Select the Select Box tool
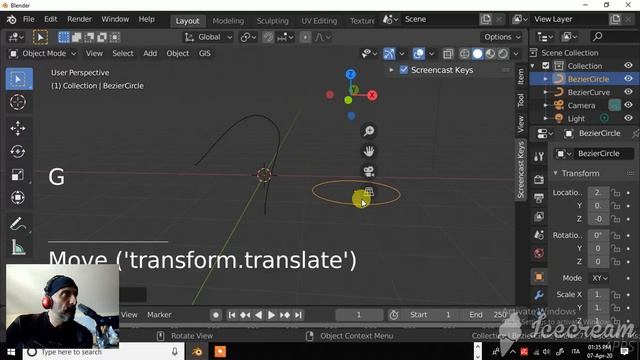640x360 pixels. click(x=19, y=79)
